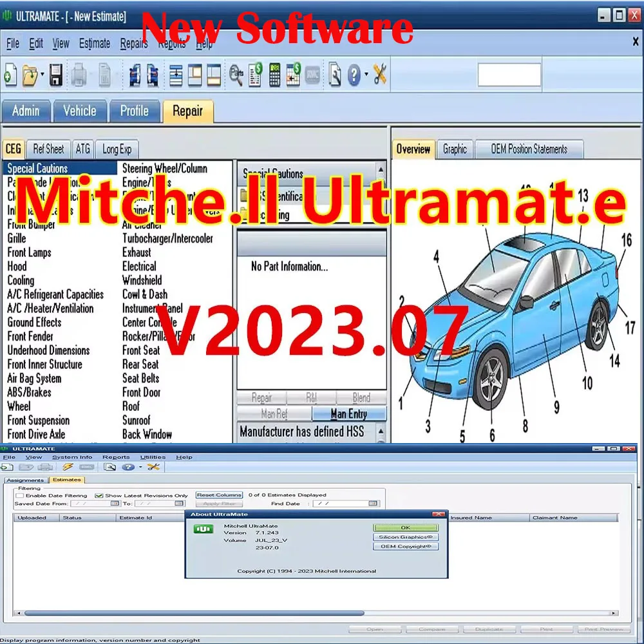
Task: Click the print icon on the main toolbar
Action: coord(77,74)
